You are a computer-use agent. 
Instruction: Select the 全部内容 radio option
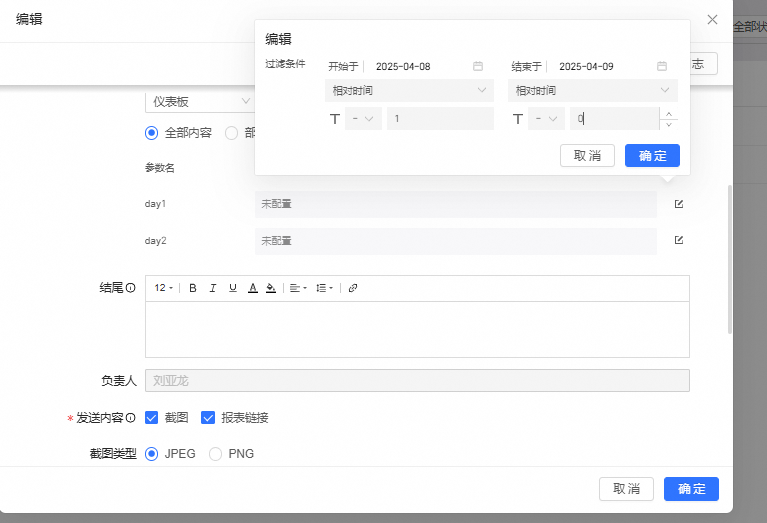(152, 133)
